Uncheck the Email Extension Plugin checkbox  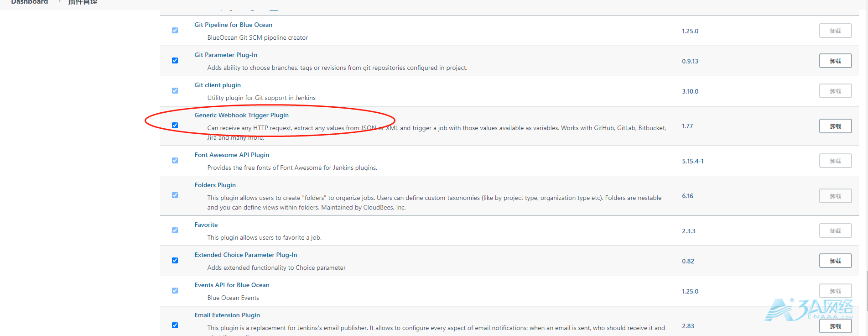175,325
